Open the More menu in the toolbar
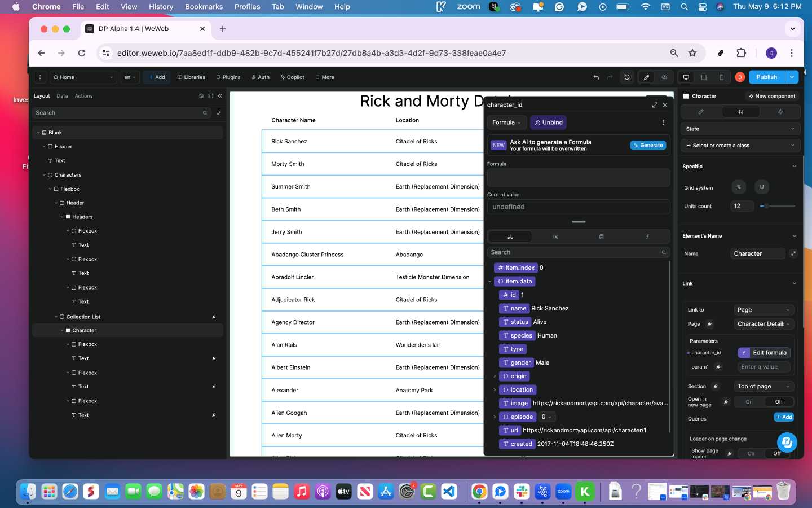 click(x=325, y=77)
